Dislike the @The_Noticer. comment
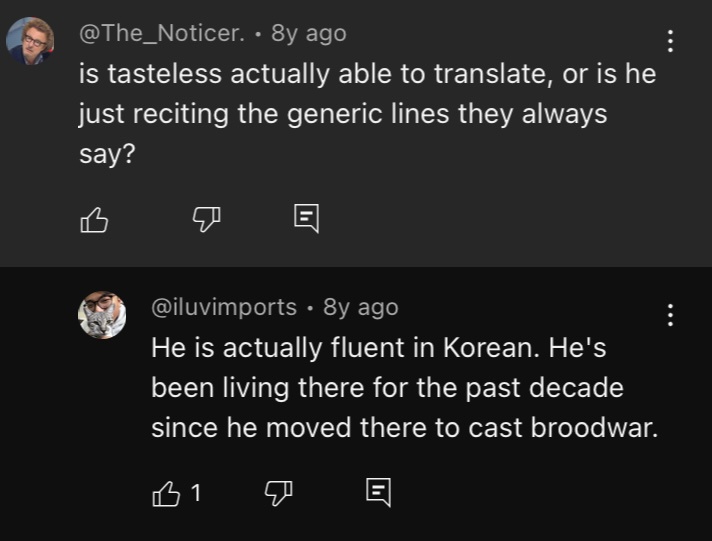 coord(207,220)
